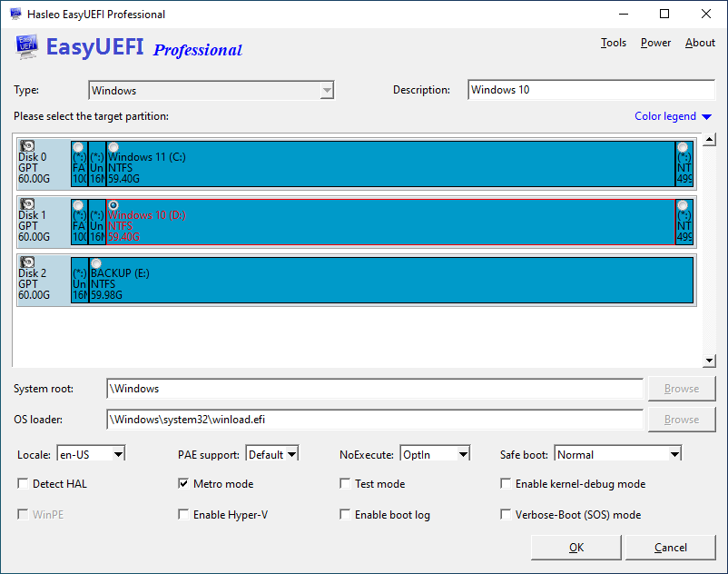Click the 'BACKUP (E:)' partition label
This screenshot has height=574, width=728.
click(120, 273)
